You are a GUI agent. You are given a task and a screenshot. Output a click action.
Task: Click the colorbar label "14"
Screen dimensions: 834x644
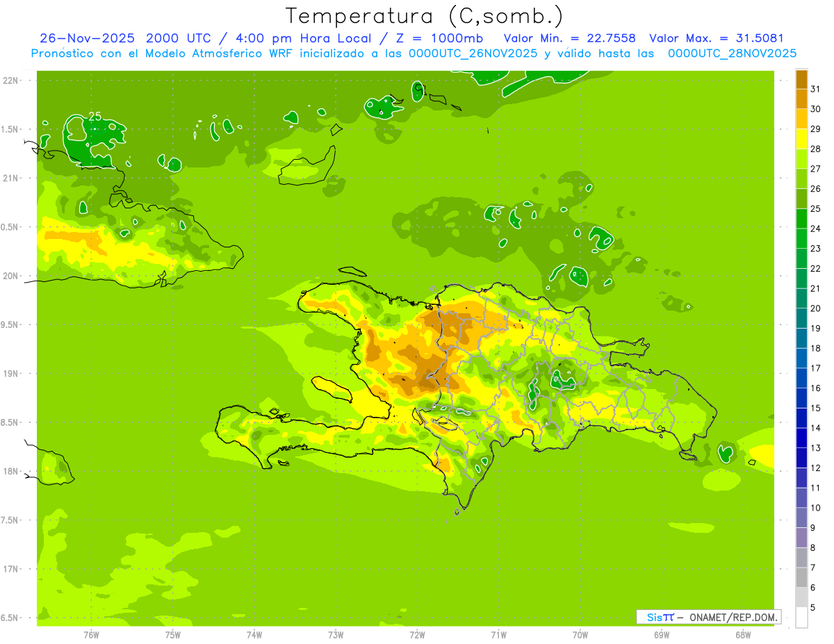click(x=816, y=428)
